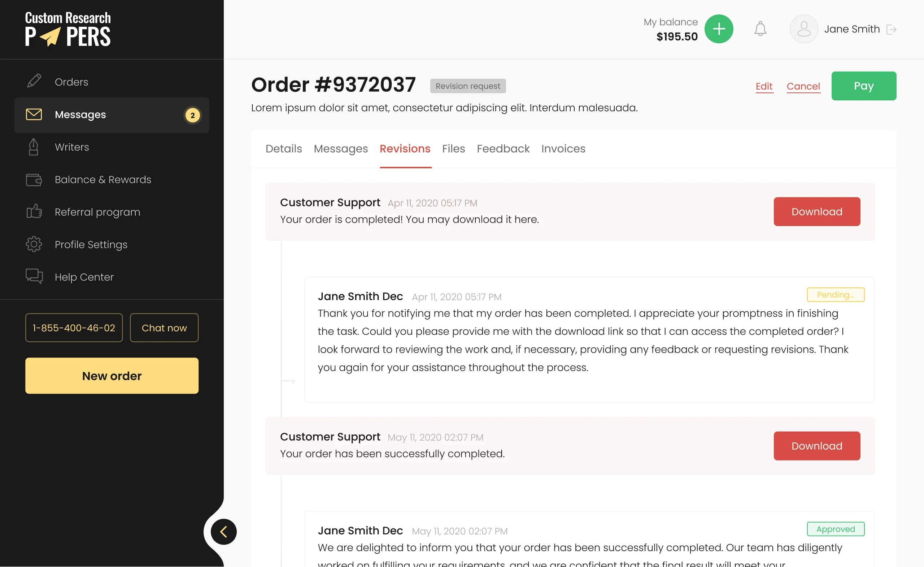Download the Apr 11 completed order
Image resolution: width=924 pixels, height=567 pixels.
tap(816, 212)
